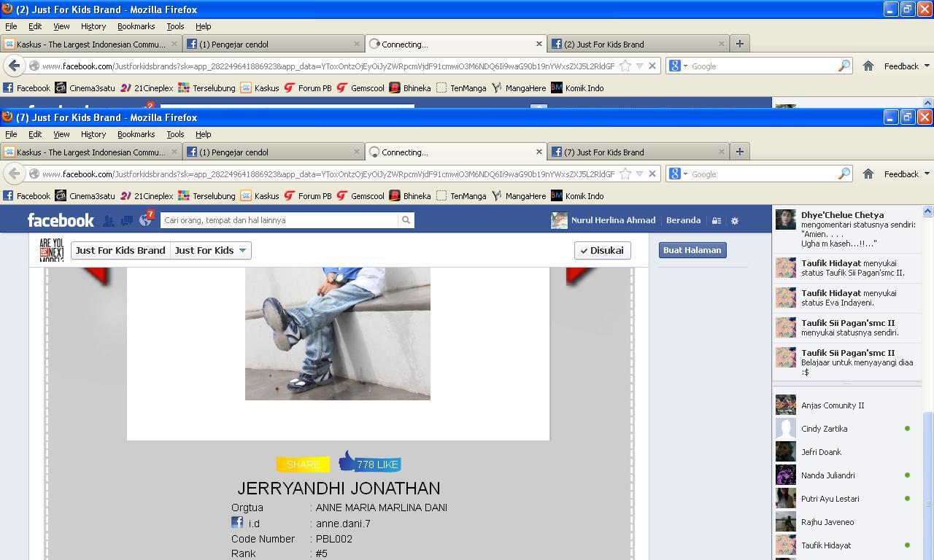Click search magnifier in (7) window Google box
The width and height of the screenshot is (934, 560).
point(844,174)
